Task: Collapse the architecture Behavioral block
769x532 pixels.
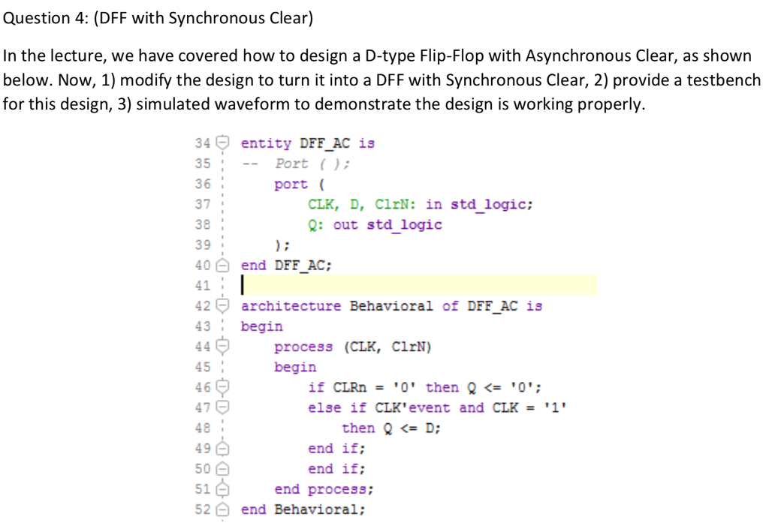Action: click(224, 305)
